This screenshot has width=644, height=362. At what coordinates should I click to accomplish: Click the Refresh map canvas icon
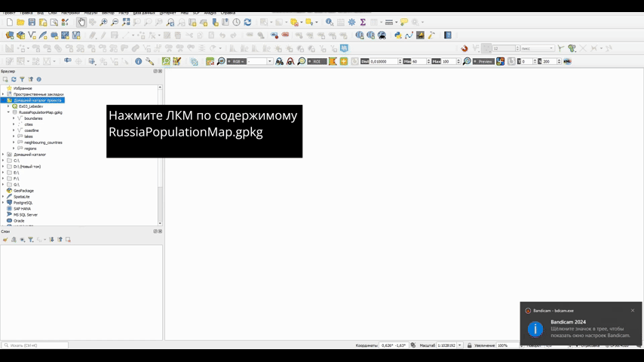[247, 23]
